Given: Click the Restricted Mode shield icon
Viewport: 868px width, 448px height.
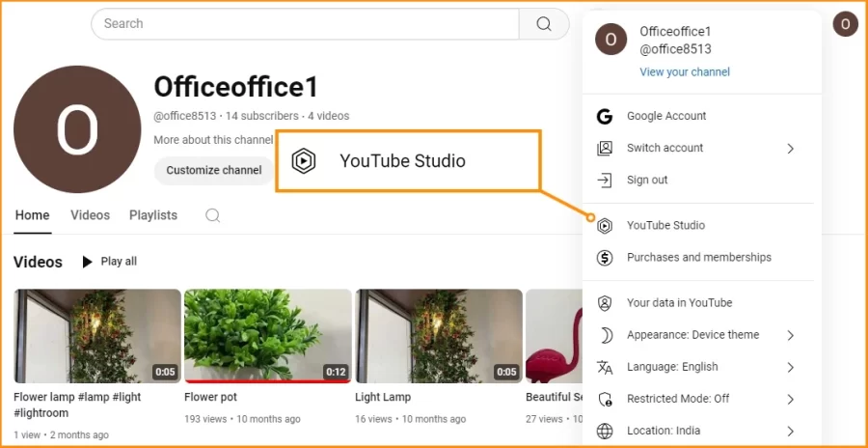Looking at the screenshot, I should tap(605, 399).
